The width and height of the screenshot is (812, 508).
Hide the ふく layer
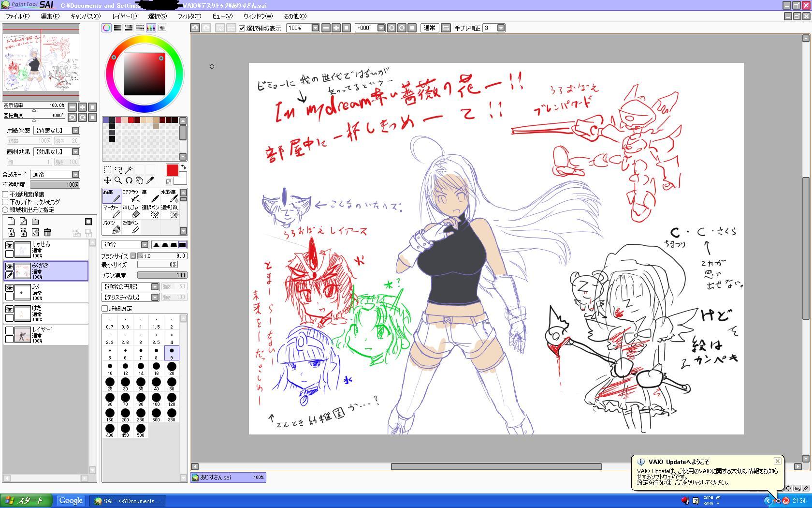pyautogui.click(x=9, y=288)
